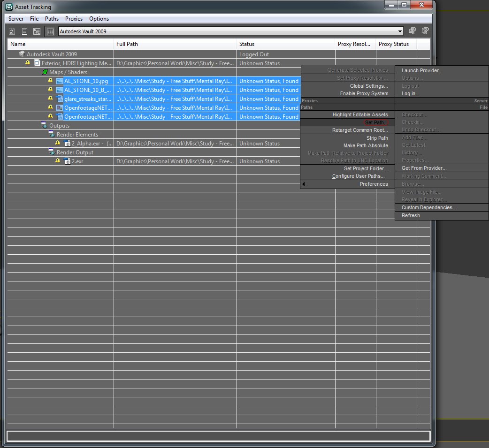
Task: Click the file icon of glare_streaks_star row
Action: [x=60, y=99]
